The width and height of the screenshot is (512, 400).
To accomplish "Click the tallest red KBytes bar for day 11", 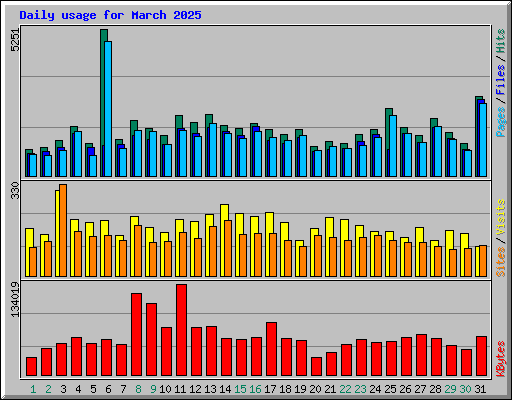I will pyautogui.click(x=181, y=330).
